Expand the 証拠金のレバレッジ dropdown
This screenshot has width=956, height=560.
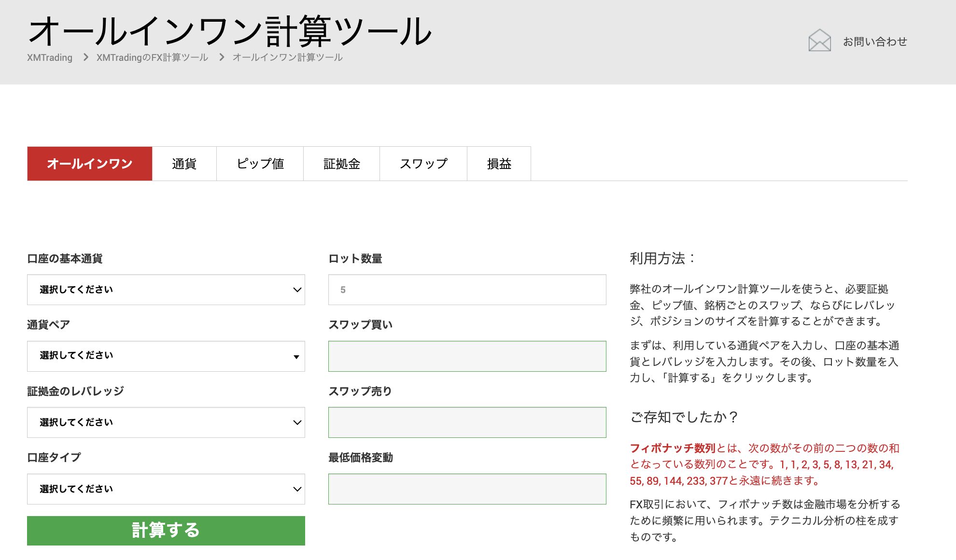pyautogui.click(x=166, y=422)
